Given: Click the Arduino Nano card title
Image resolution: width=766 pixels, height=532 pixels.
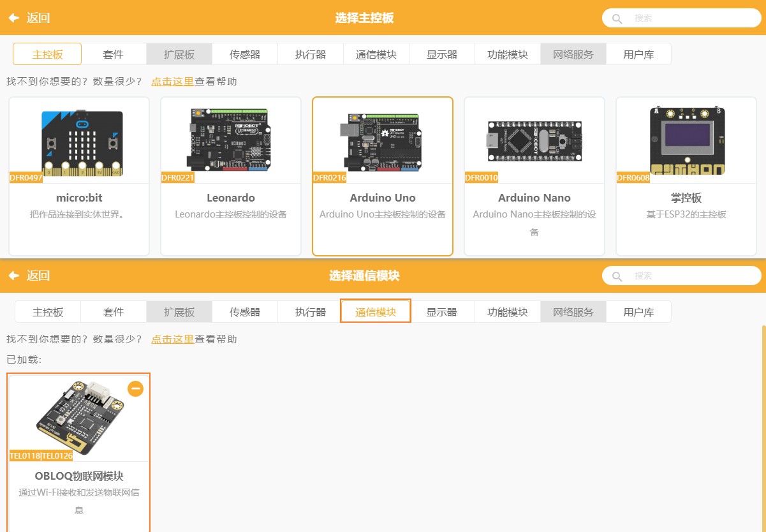Looking at the screenshot, I should coord(534,198).
